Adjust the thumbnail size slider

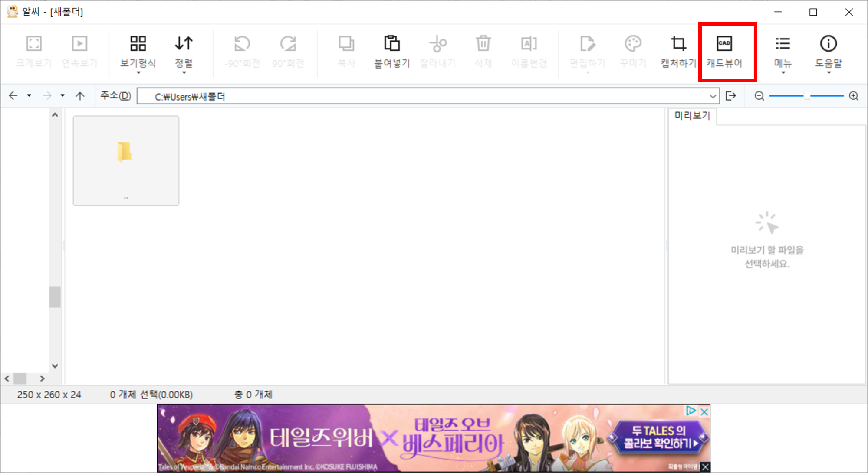(807, 96)
